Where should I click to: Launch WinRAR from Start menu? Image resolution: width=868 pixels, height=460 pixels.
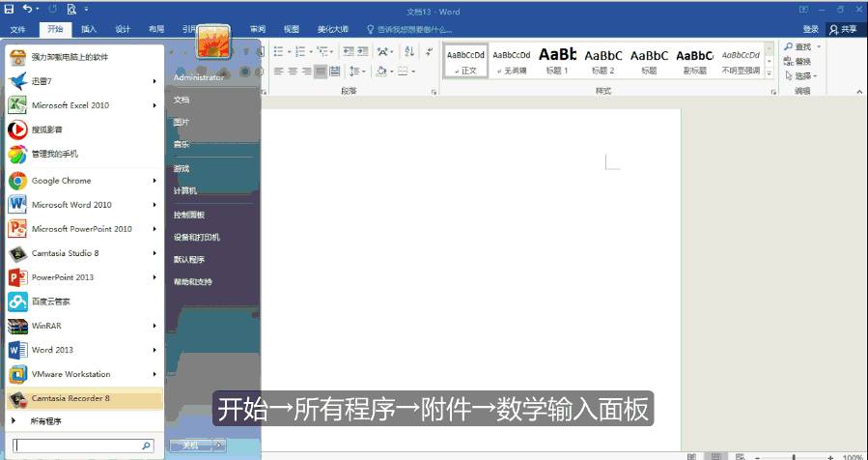(85, 326)
